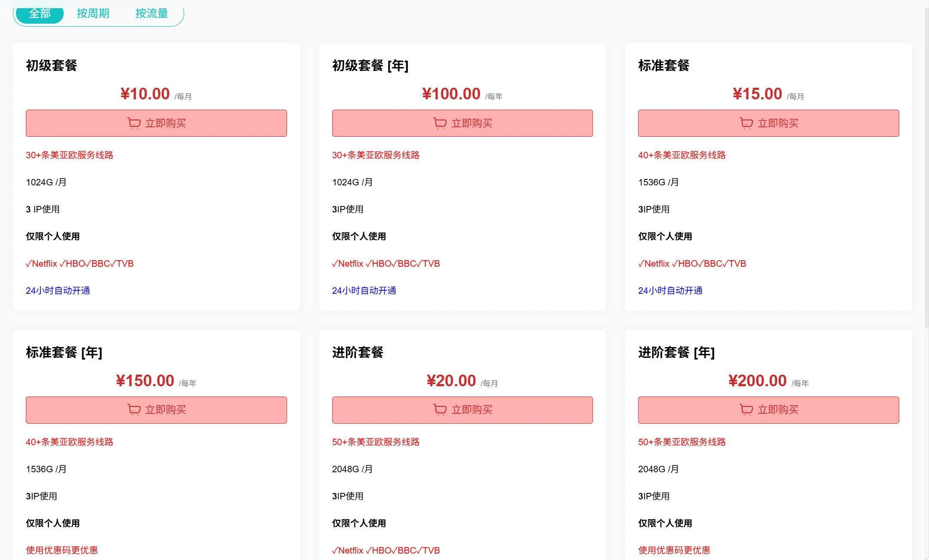Image resolution: width=929 pixels, height=560 pixels.
Task: Buy the ¥100.00 yearly plan via 立即购买
Action: coord(462,123)
